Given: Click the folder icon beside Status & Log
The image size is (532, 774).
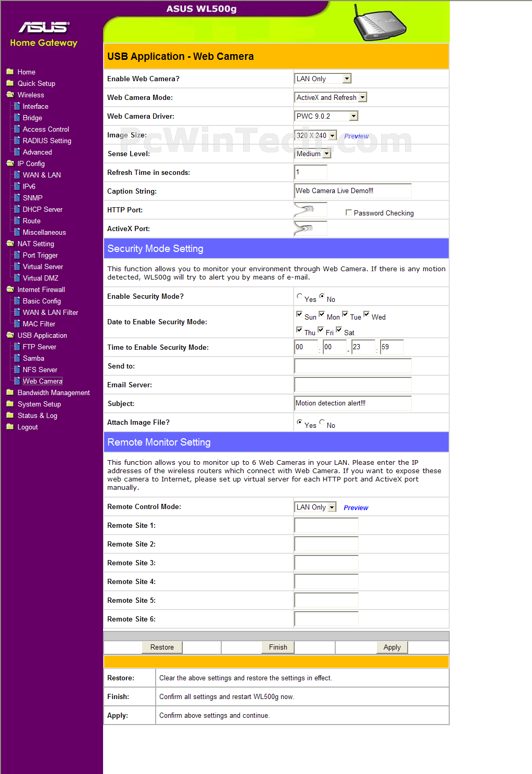Looking at the screenshot, I should pos(10,415).
